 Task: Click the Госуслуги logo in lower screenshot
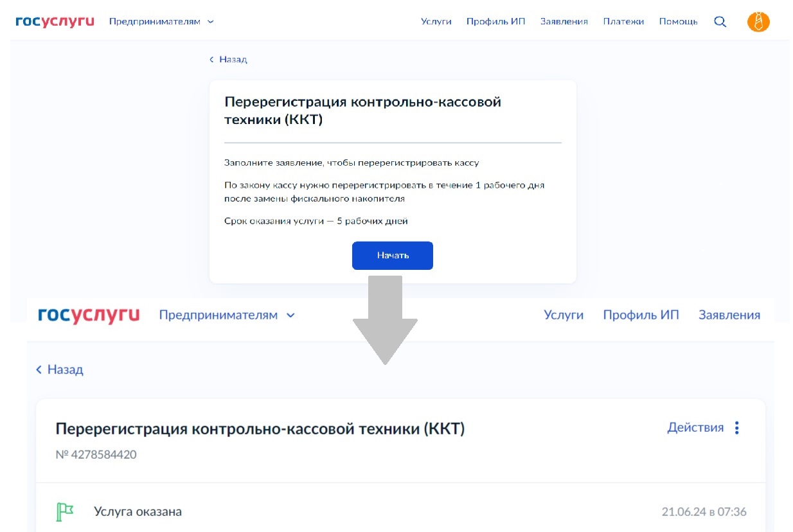point(89,315)
